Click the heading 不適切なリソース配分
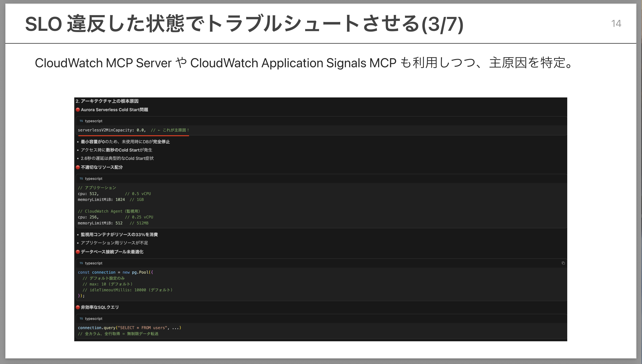 [x=102, y=167]
